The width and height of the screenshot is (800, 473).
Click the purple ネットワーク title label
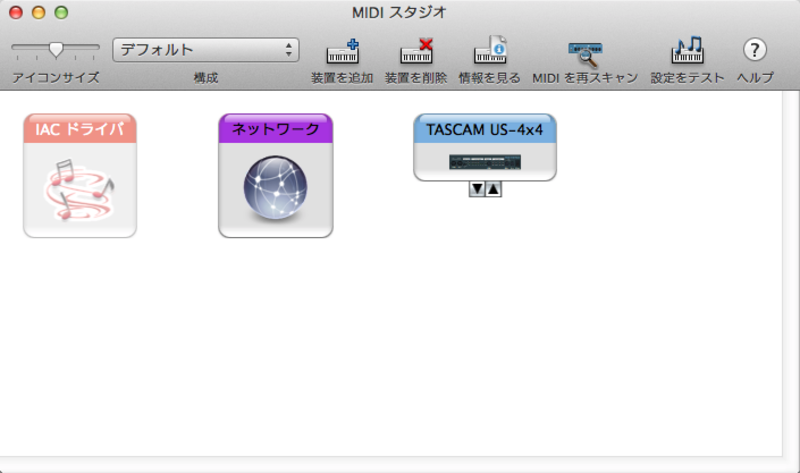pyautogui.click(x=275, y=129)
